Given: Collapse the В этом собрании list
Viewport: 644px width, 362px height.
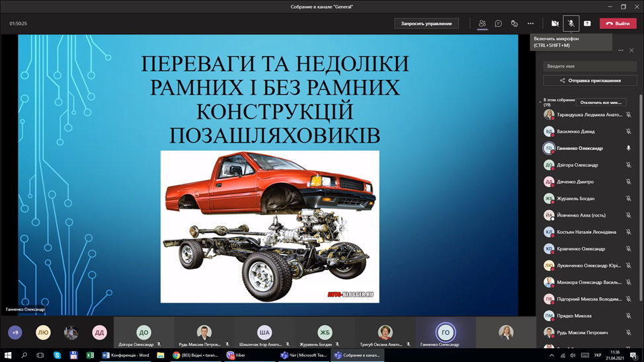Looking at the screenshot, I should (540, 102).
